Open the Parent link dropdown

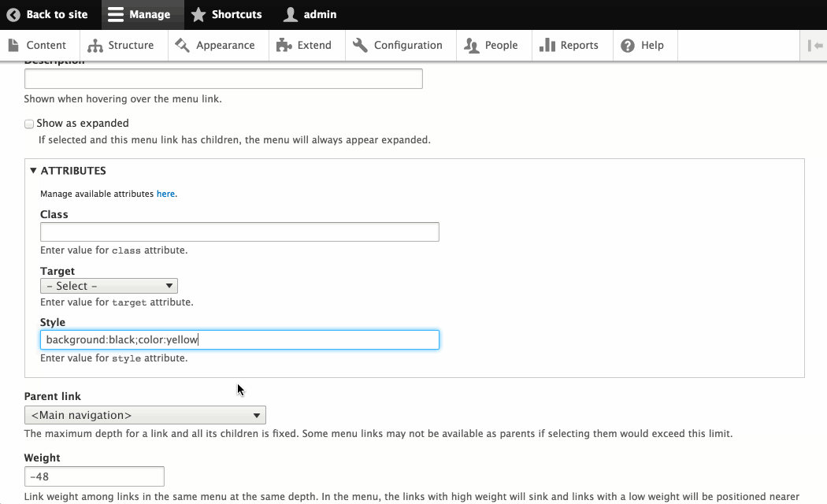[145, 415]
